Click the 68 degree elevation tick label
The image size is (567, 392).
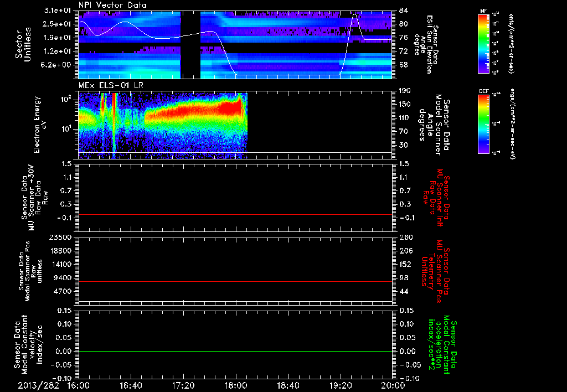[404, 65]
